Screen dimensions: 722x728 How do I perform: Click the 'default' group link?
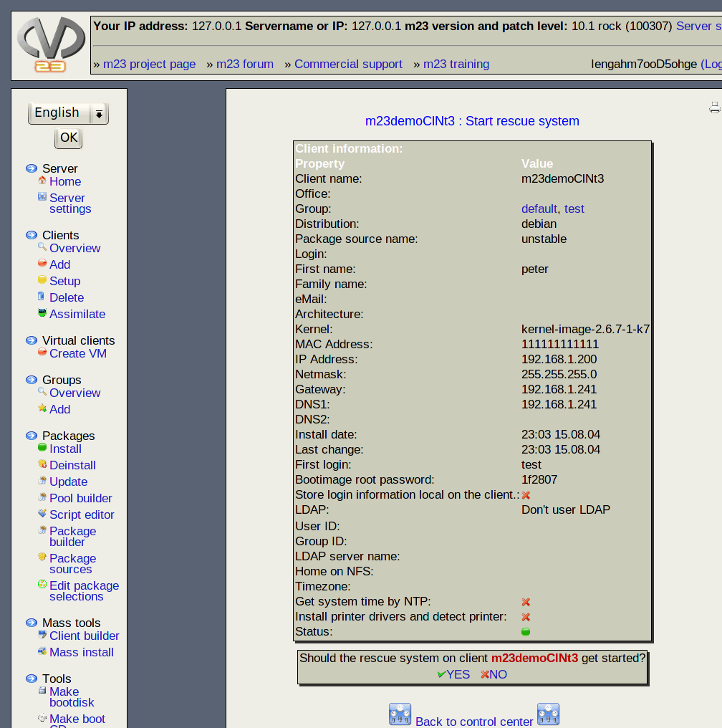(x=539, y=209)
